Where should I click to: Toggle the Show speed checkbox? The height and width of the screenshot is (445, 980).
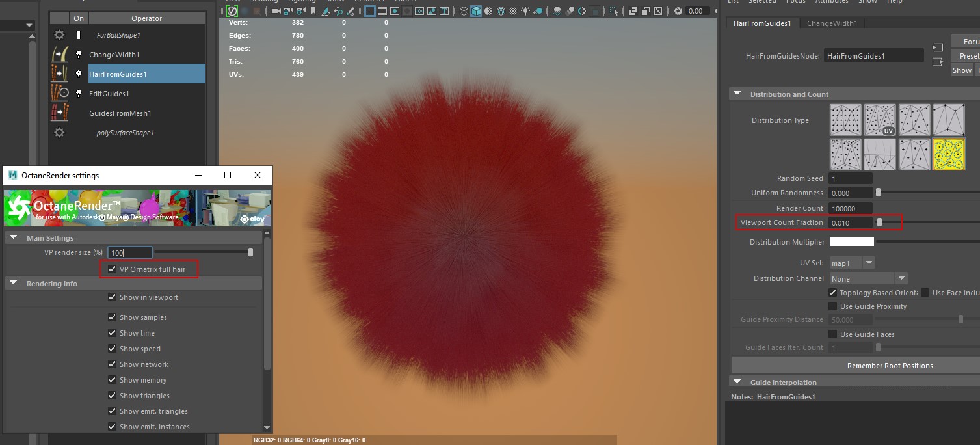pyautogui.click(x=113, y=349)
